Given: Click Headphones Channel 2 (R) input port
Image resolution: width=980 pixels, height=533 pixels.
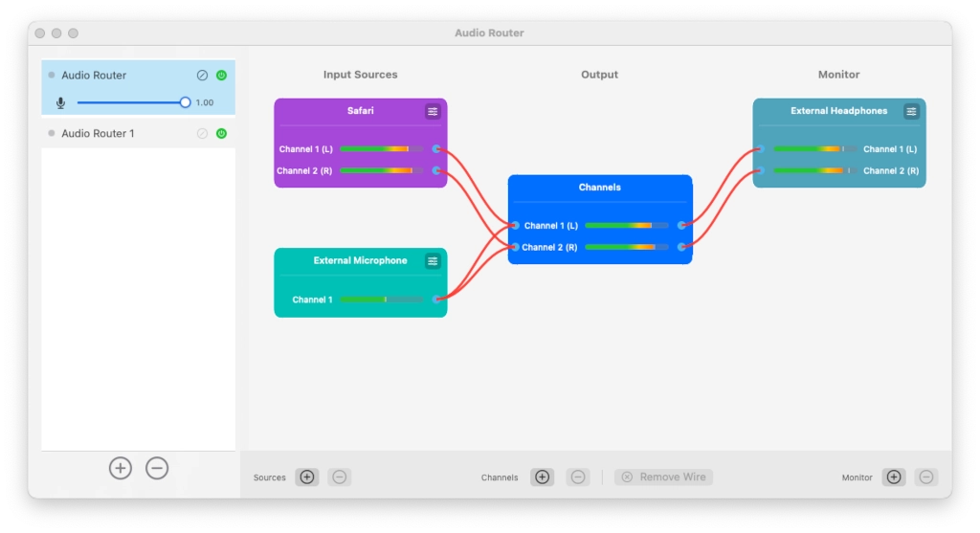Looking at the screenshot, I should pos(761,170).
